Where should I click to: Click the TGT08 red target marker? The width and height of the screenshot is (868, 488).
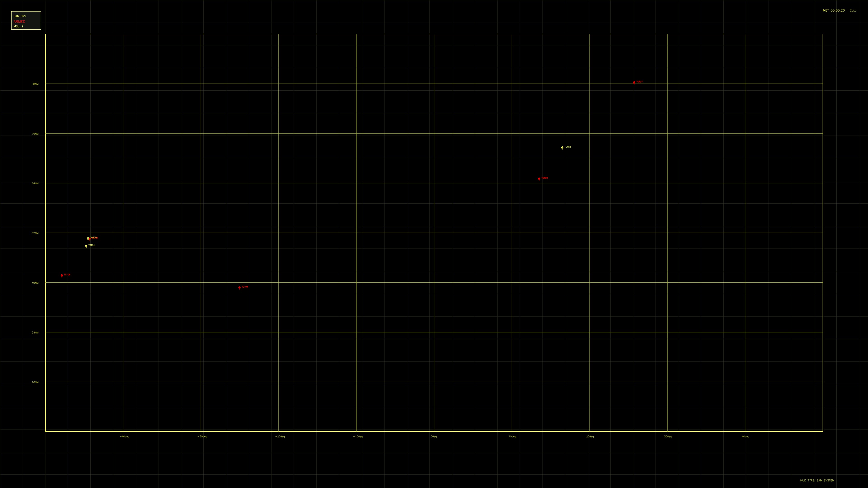coord(539,179)
